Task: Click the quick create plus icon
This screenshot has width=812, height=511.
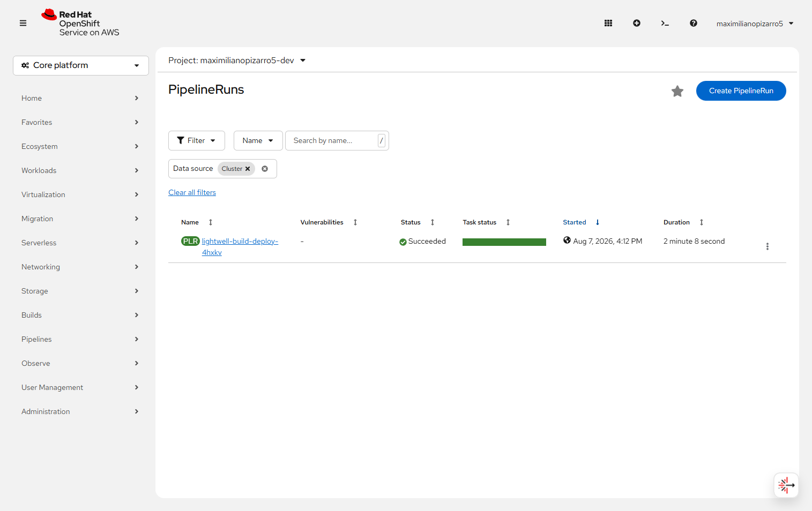Action: click(637, 23)
